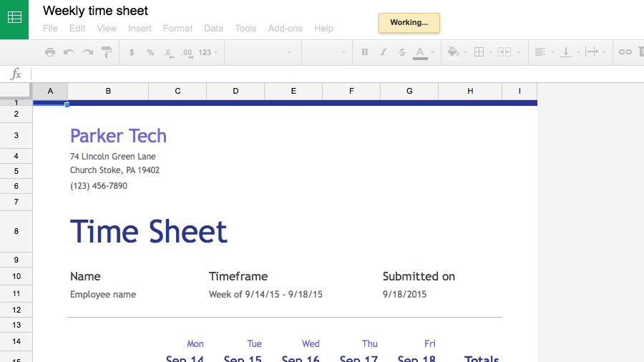Select column A header

click(x=50, y=91)
